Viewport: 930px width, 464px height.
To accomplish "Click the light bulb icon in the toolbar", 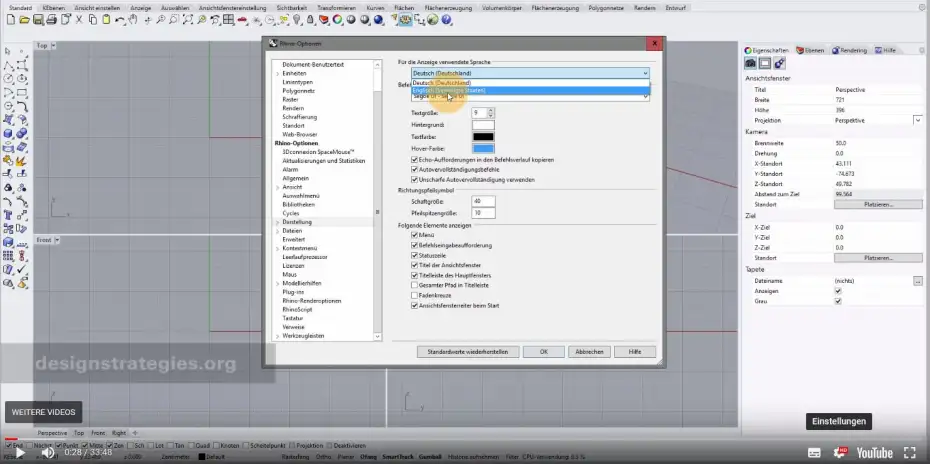I will click(x=297, y=20).
